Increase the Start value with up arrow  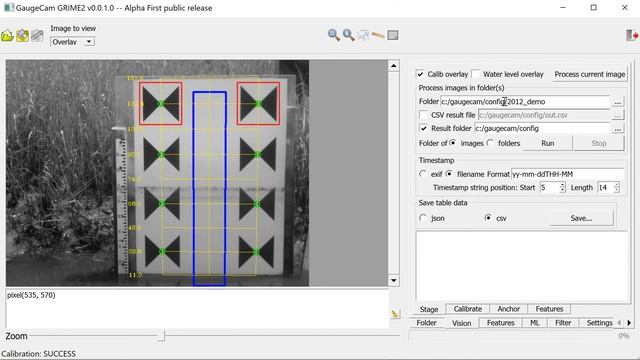(562, 185)
